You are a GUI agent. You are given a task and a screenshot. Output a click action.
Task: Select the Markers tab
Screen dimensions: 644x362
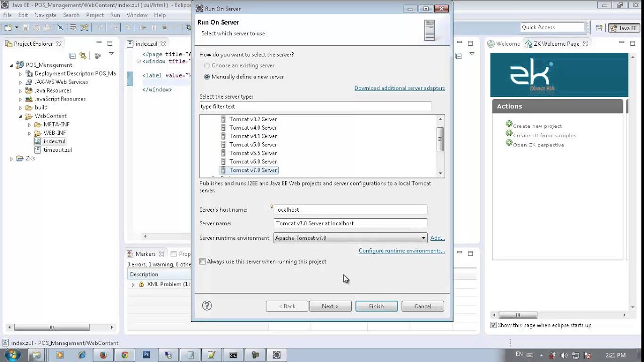pyautogui.click(x=145, y=254)
